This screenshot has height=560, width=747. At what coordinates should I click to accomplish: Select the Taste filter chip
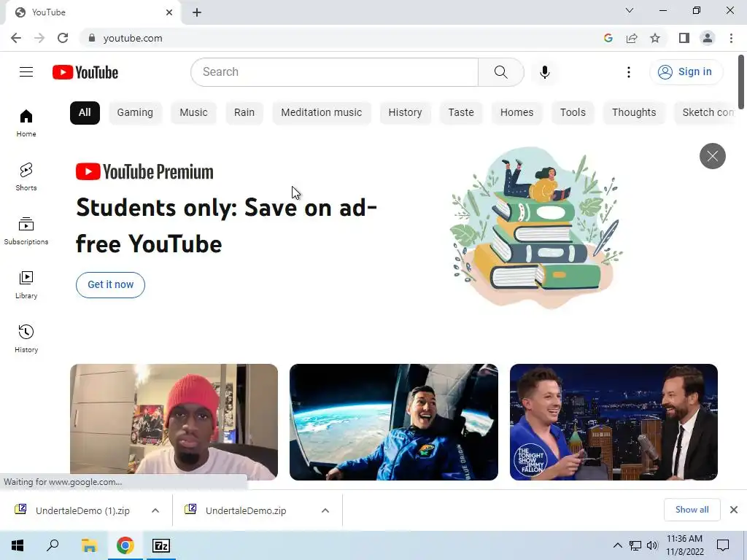(x=461, y=113)
